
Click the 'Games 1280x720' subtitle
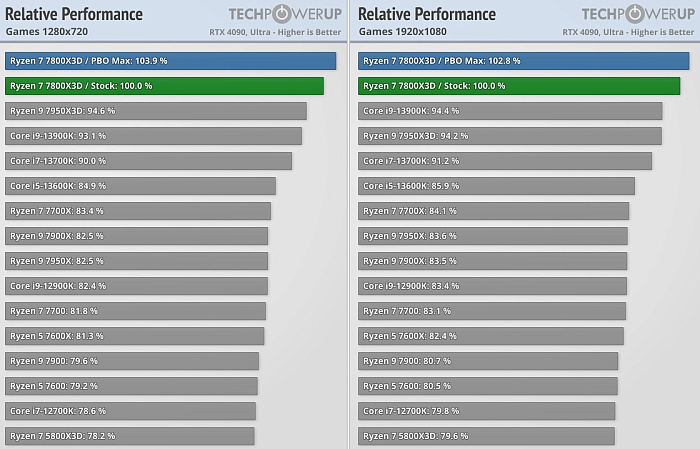tap(46, 32)
